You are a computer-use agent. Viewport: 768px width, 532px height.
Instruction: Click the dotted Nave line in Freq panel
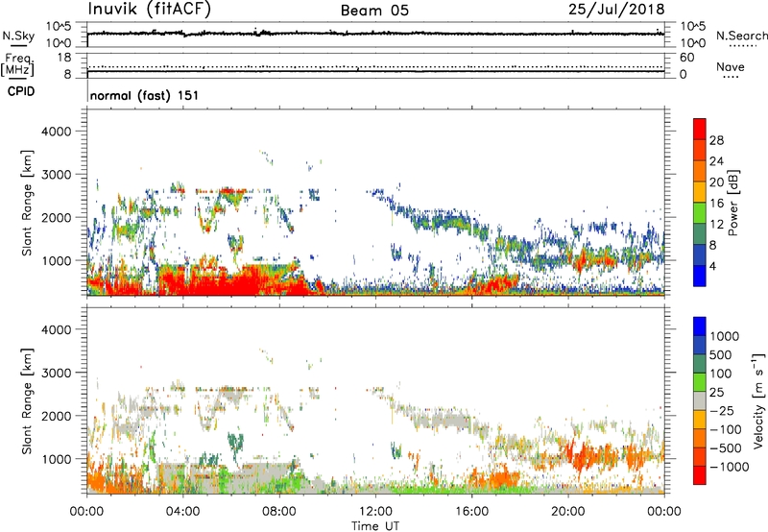tap(375, 67)
